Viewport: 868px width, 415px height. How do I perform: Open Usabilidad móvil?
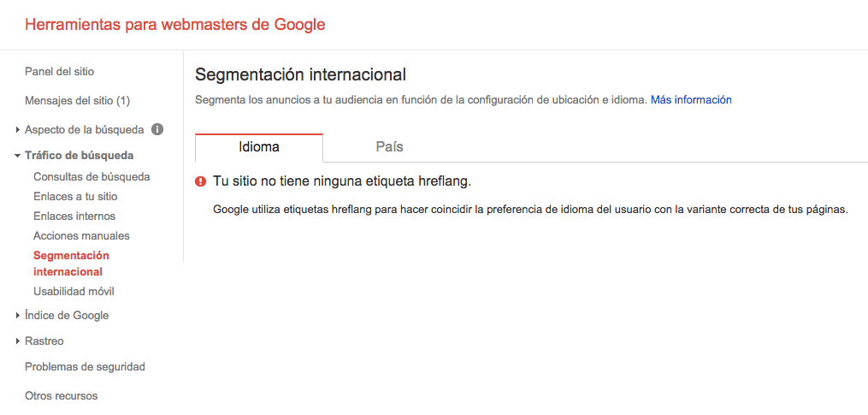[x=74, y=292]
